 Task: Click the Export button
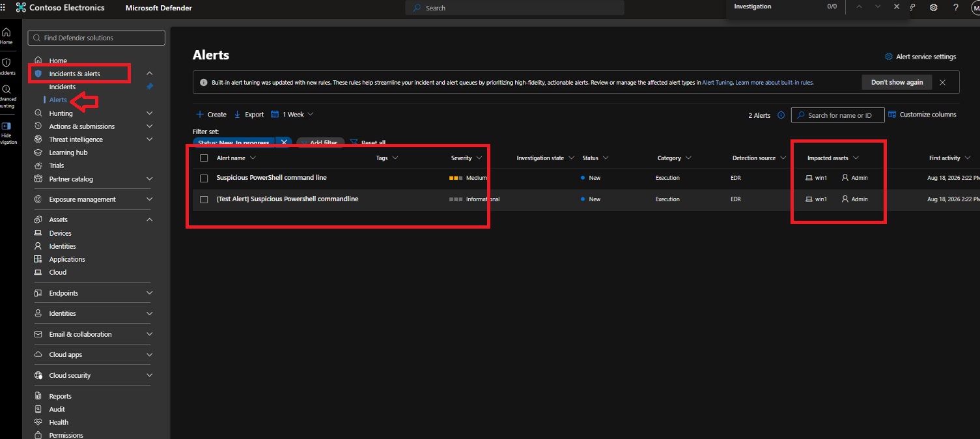tap(249, 114)
